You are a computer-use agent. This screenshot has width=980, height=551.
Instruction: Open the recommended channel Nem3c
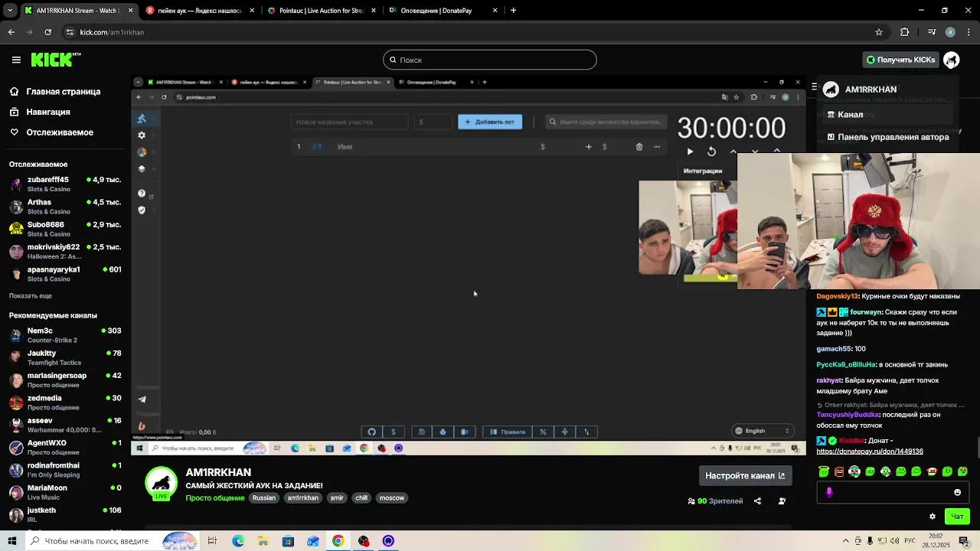point(65,335)
